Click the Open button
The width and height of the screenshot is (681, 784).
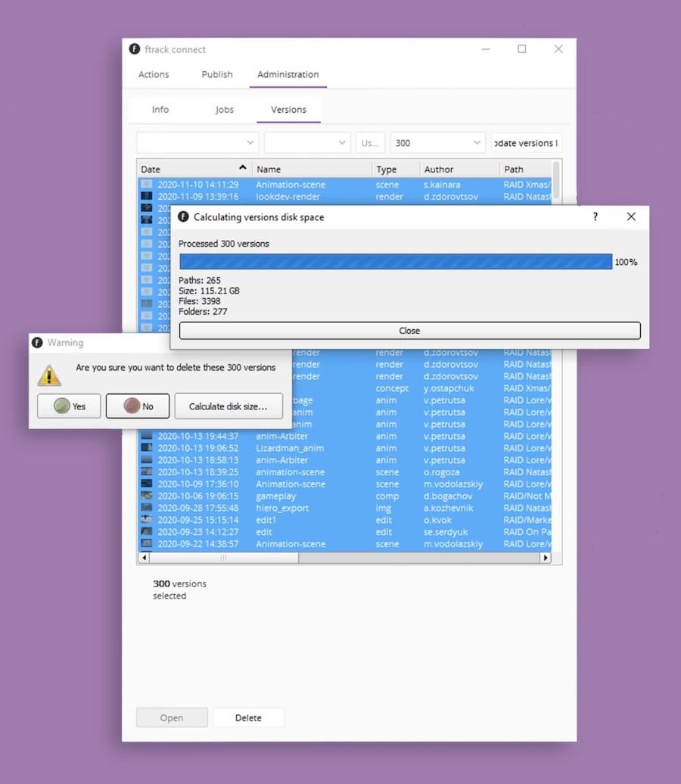click(x=172, y=717)
